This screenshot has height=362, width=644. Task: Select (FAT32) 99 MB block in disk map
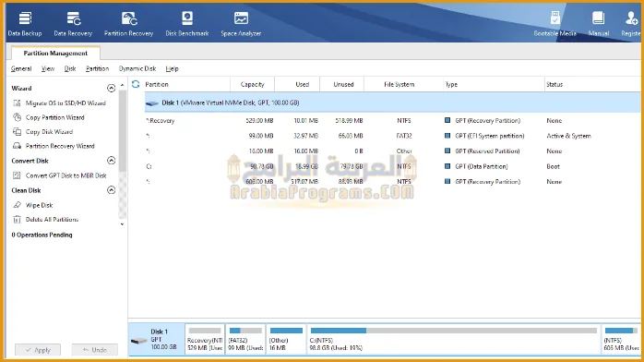(245, 340)
